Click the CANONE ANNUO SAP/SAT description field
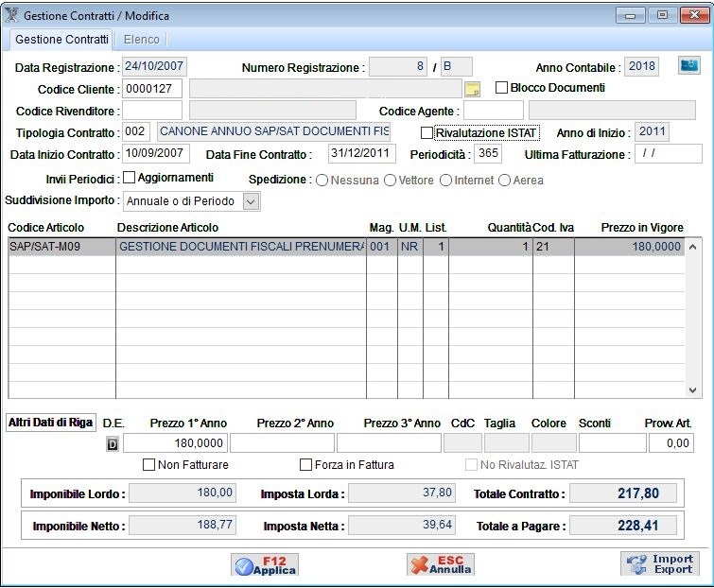The height and width of the screenshot is (588, 714). 273,132
